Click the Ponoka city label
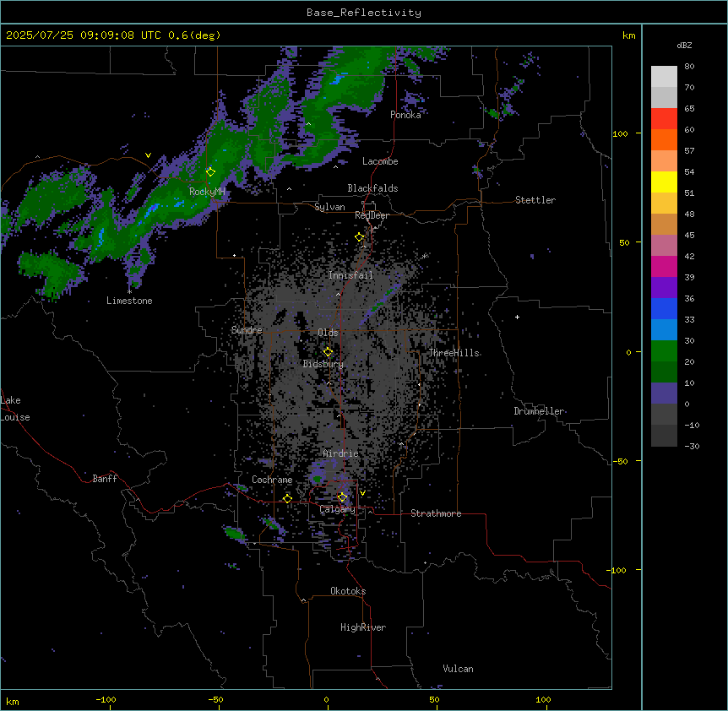Image resolution: width=728 pixels, height=711 pixels. pyautogui.click(x=405, y=115)
